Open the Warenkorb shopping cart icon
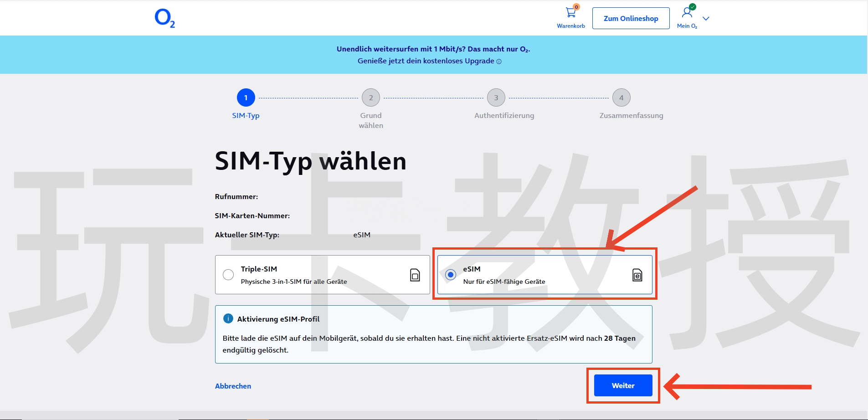 (571, 12)
